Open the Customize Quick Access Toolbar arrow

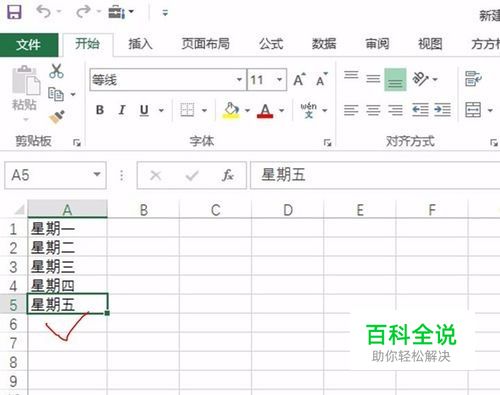point(165,13)
